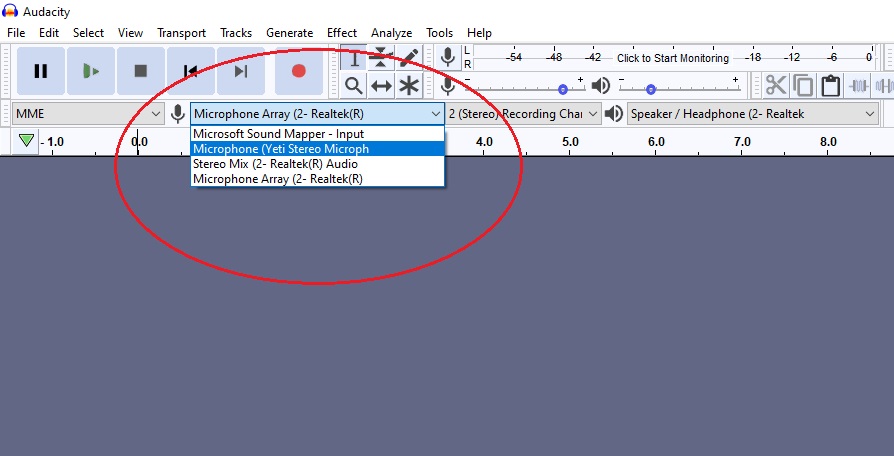Open the Edit menu
This screenshot has height=456, width=894.
tap(49, 33)
